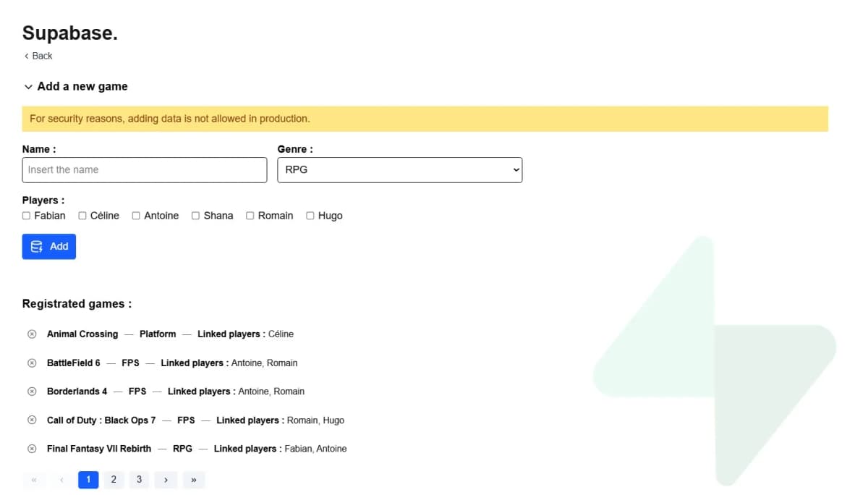Viewport: 868px width, 495px height.
Task: Click the Supabase. title heading
Action: click(70, 33)
